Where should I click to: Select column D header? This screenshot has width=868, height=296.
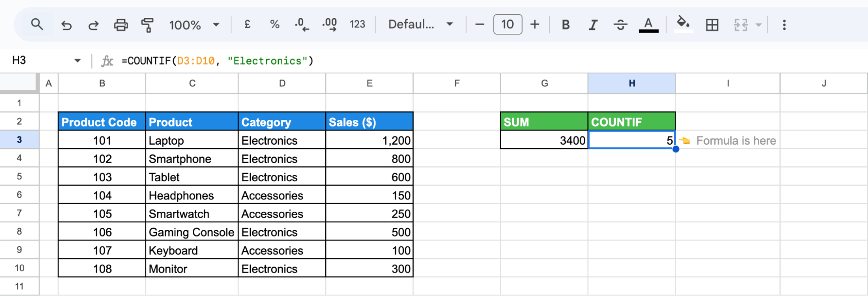click(x=282, y=83)
